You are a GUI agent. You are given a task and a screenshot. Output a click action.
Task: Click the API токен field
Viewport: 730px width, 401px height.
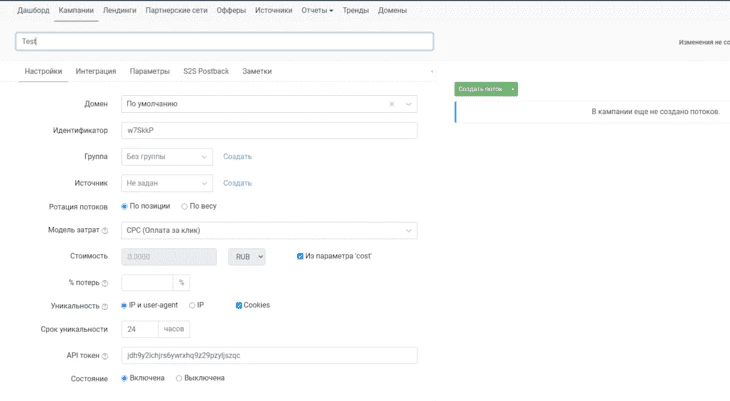point(269,355)
